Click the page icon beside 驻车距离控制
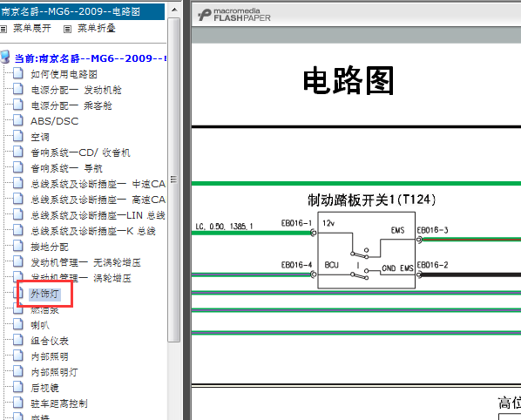 coord(18,403)
